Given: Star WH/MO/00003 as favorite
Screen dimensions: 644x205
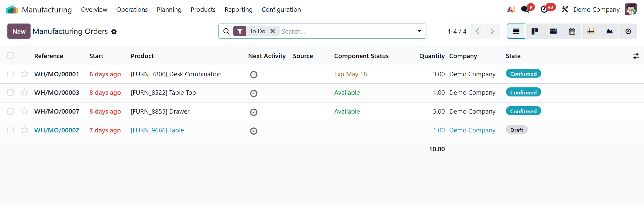Looking at the screenshot, I should tap(25, 92).
